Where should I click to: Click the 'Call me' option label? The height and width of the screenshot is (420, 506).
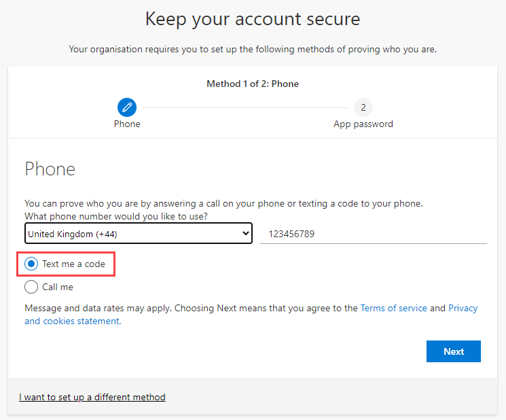pos(58,287)
